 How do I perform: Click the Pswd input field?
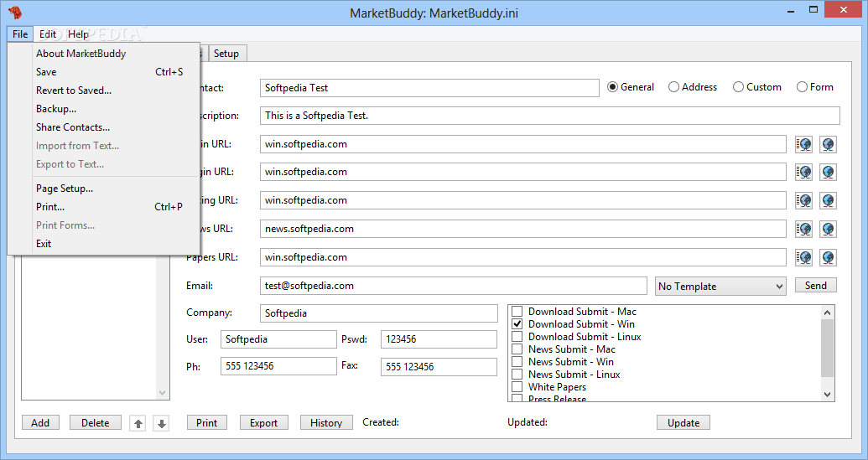[x=439, y=339]
